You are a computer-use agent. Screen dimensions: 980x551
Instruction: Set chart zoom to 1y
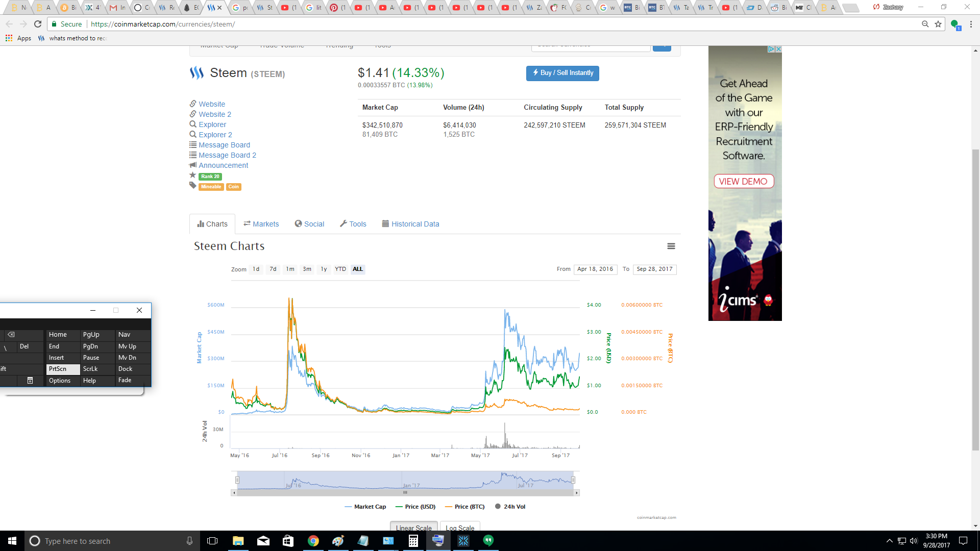[324, 269]
